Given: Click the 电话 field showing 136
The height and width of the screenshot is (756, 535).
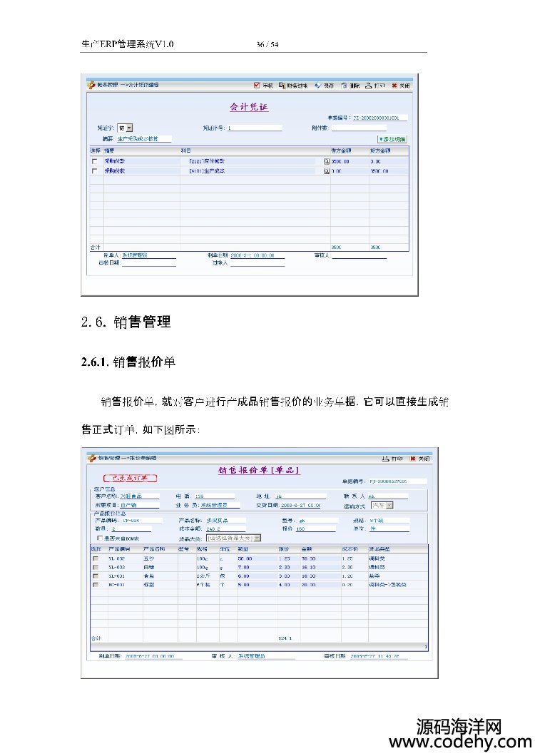Looking at the screenshot, I should click(x=214, y=496).
